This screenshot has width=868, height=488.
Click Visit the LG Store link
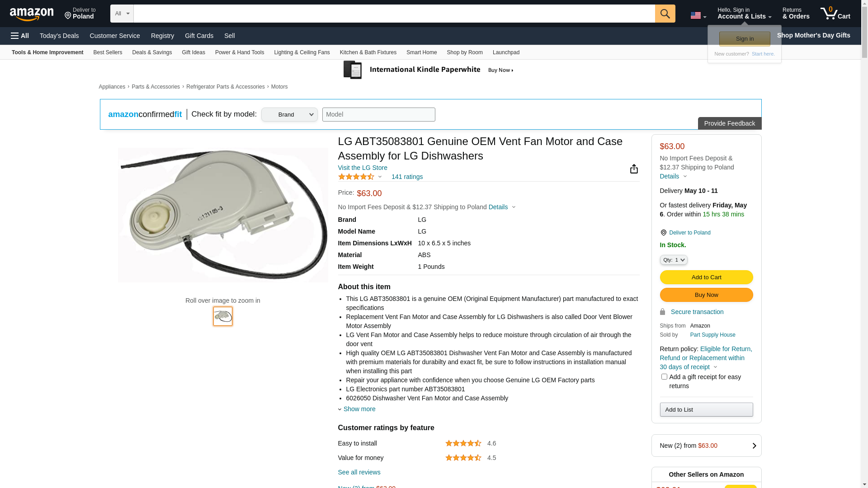tap(363, 168)
